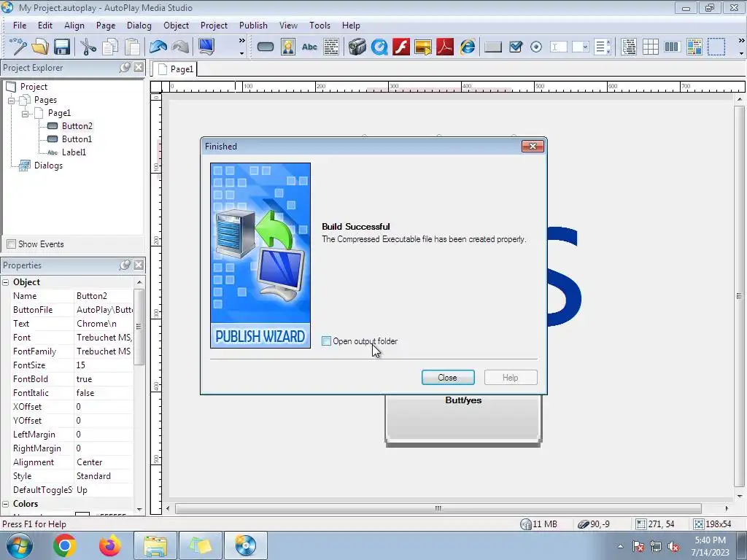The image size is (747, 560).
Task: Collapse the Page1 tree node
Action: coord(26,114)
